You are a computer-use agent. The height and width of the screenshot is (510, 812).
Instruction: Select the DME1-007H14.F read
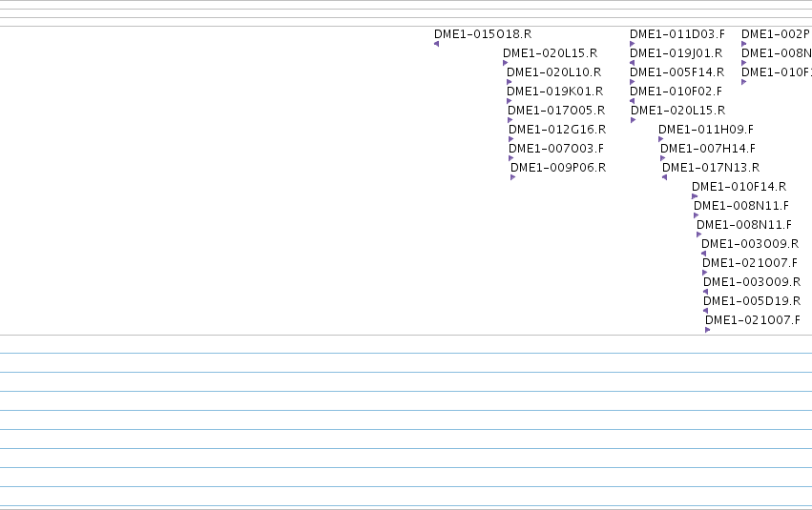pos(708,149)
